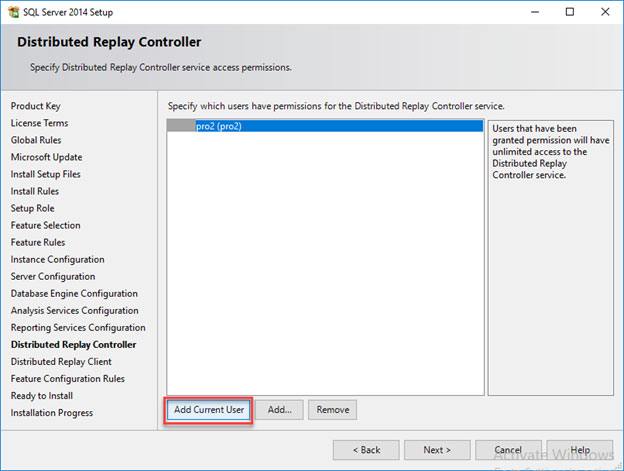The height and width of the screenshot is (471, 624).
Task: Click the Add Current User button
Action: (209, 410)
